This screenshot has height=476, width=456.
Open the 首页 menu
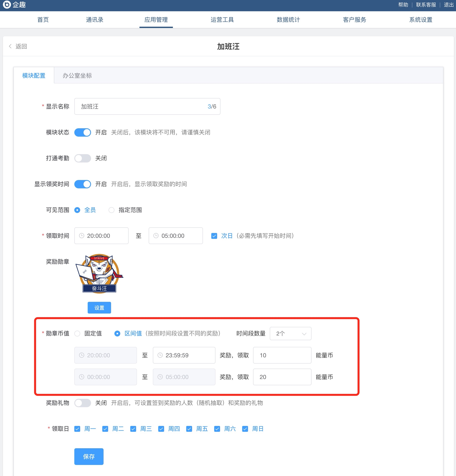43,19
